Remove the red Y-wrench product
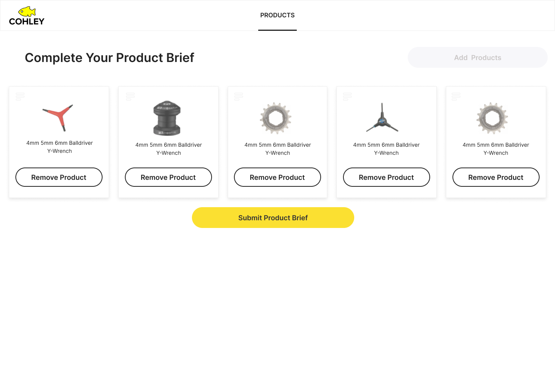This screenshot has width=555, height=392. tap(59, 177)
